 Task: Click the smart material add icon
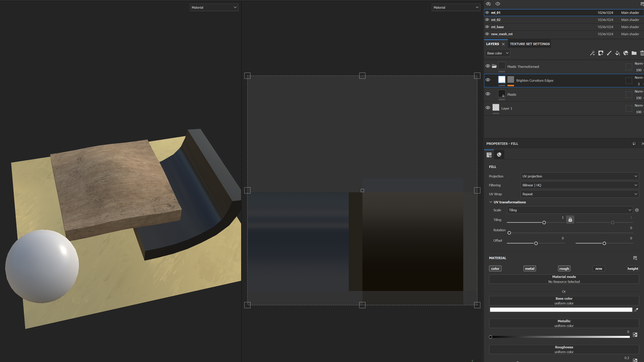[626, 53]
